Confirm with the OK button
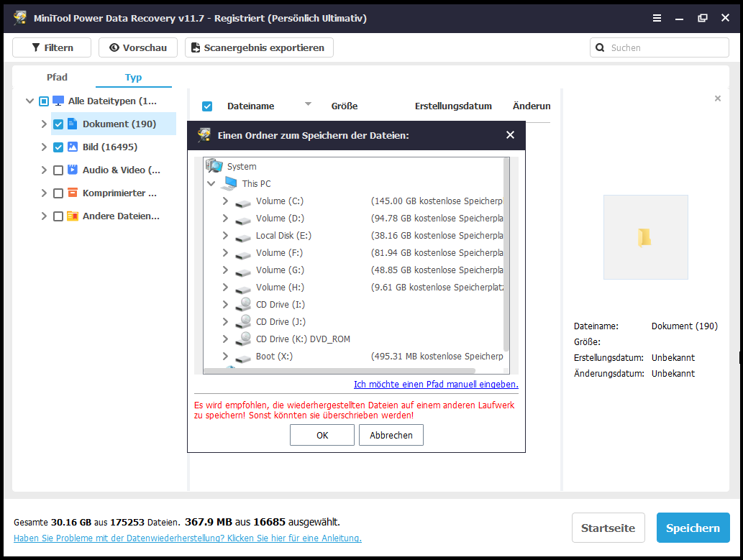This screenshot has width=743, height=560. coord(322,435)
